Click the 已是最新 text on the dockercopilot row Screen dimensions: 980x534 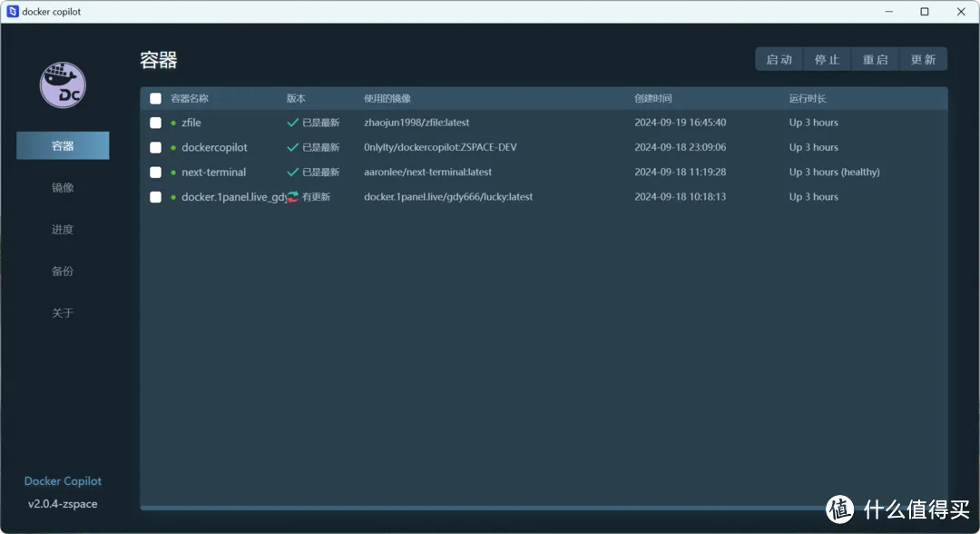click(321, 147)
